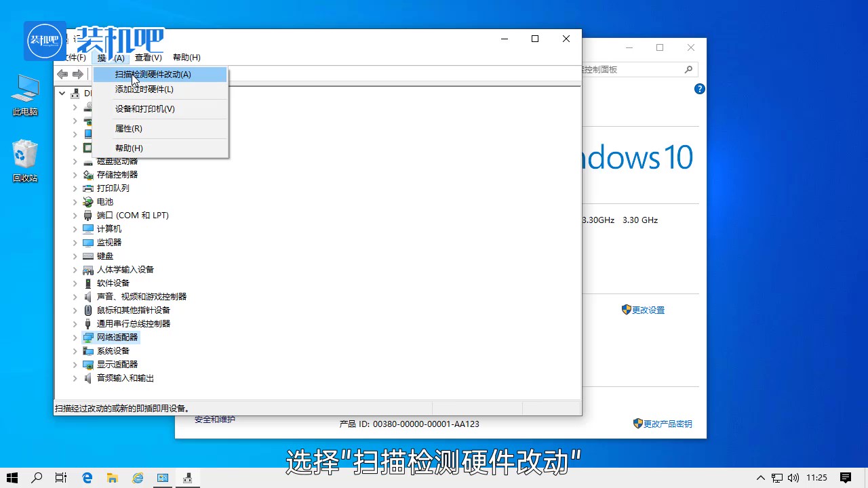Click the 更改产品密钥 link
This screenshot has width=868, height=488.
coord(667,424)
